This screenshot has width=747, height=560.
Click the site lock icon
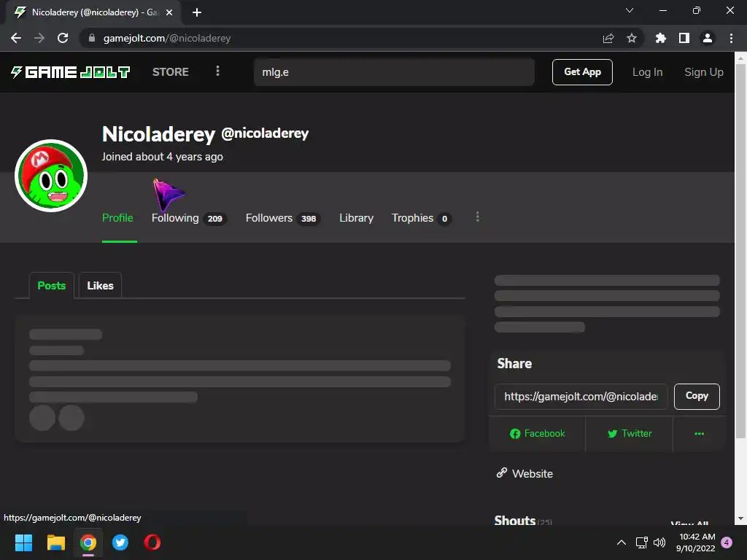pyautogui.click(x=92, y=38)
